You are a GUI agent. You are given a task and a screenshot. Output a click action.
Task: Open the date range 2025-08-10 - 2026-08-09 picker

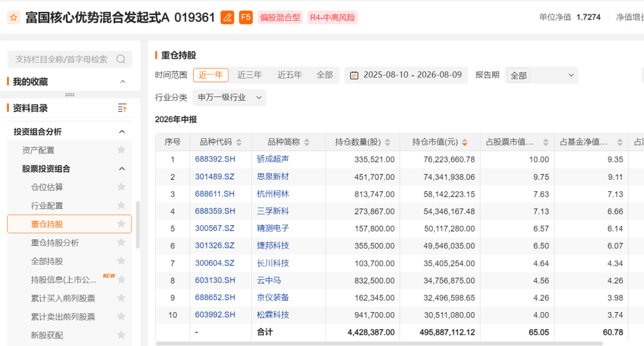[406, 76]
